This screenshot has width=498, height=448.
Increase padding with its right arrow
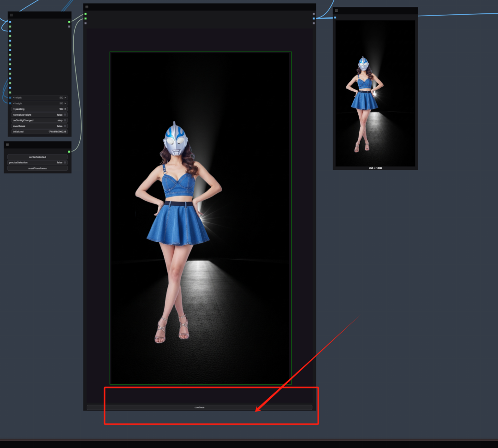(65, 109)
